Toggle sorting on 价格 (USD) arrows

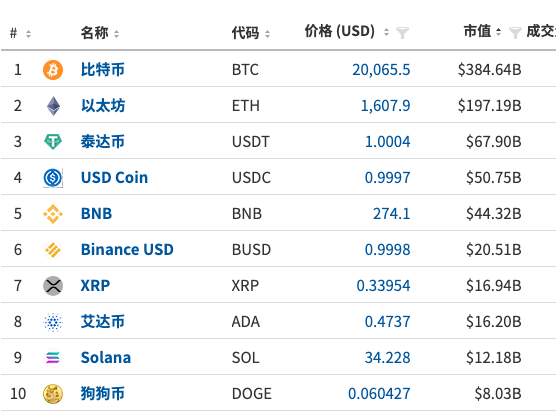(x=386, y=32)
